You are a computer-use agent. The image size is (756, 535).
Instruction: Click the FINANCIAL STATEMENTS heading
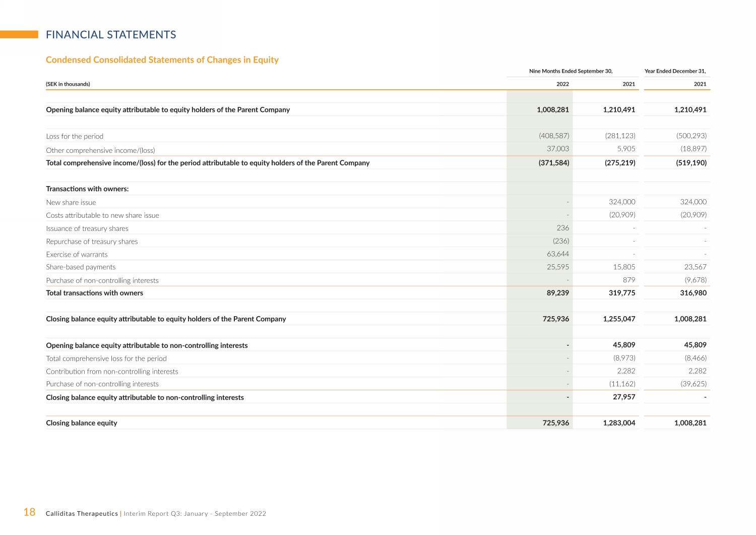[x=111, y=35]
